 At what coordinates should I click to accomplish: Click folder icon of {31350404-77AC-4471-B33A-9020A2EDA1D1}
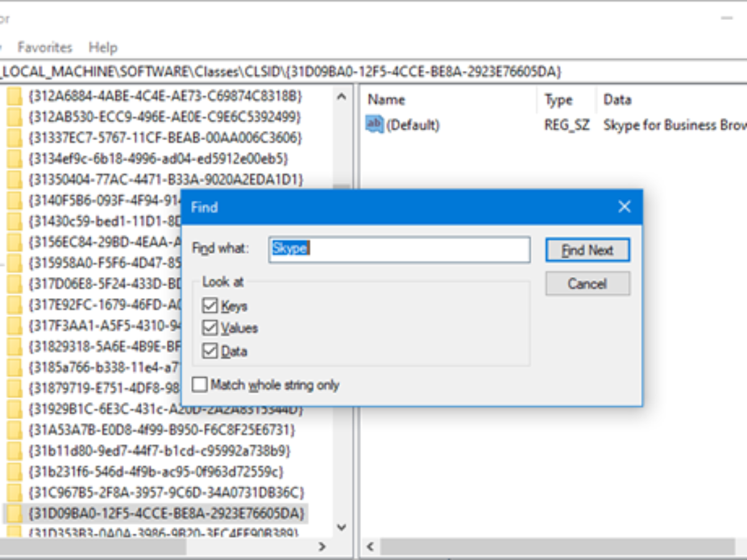[14, 180]
